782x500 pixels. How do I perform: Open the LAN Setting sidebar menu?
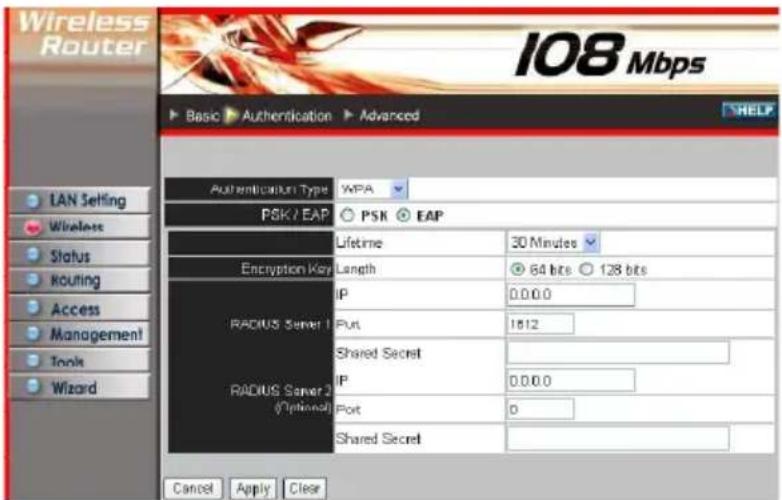click(80, 200)
